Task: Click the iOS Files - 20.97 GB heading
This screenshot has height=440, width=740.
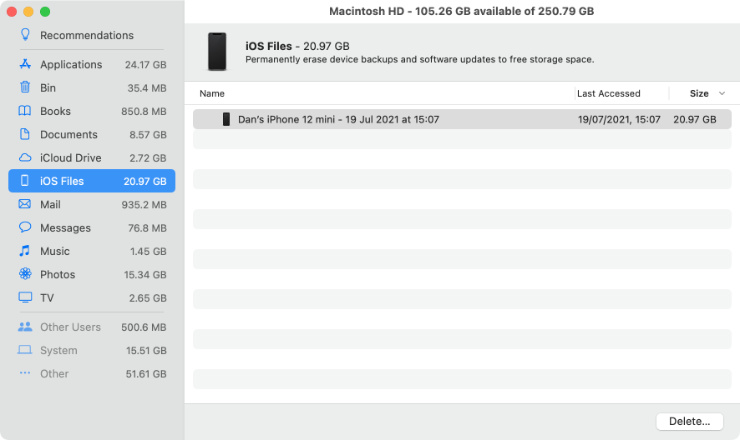Action: click(x=297, y=46)
